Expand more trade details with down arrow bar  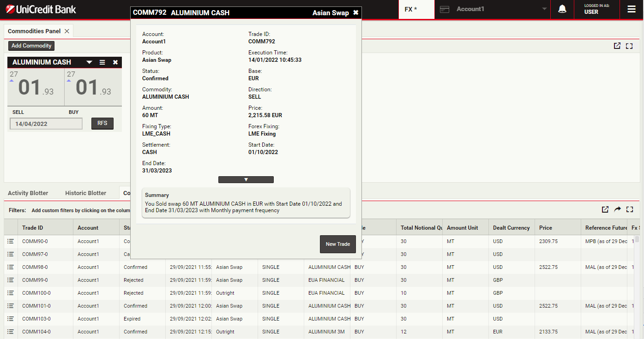[246, 180]
